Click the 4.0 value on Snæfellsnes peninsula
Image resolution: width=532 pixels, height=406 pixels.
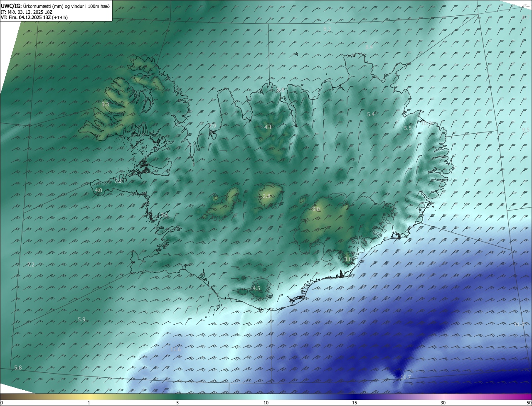[99, 190]
